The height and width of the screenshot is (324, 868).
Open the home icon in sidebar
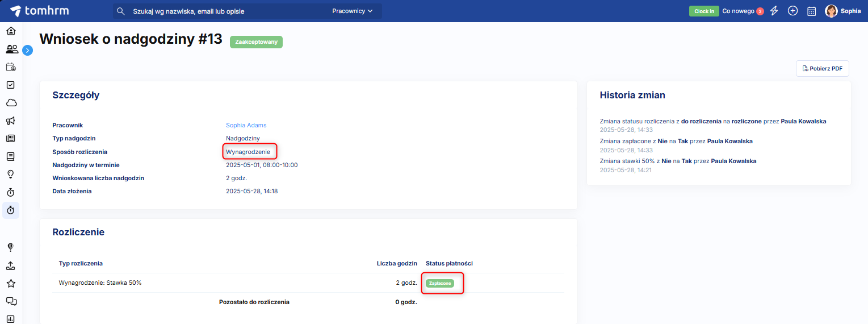click(x=11, y=31)
